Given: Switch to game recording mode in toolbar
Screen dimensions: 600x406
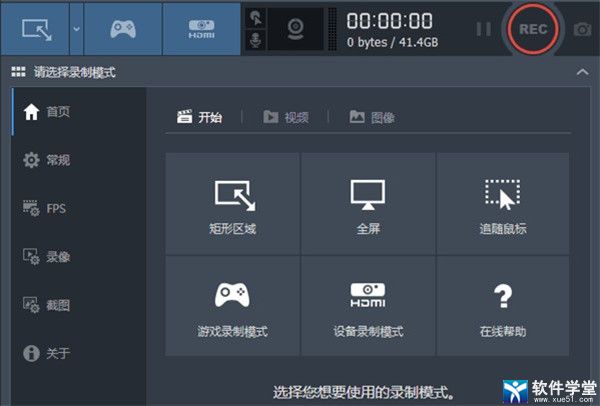Looking at the screenshot, I should [121, 28].
